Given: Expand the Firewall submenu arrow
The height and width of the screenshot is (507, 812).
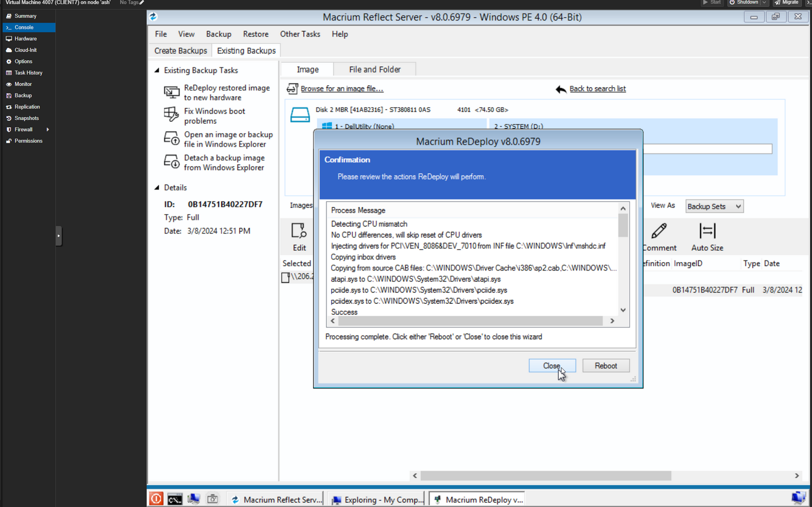Looking at the screenshot, I should [x=48, y=129].
